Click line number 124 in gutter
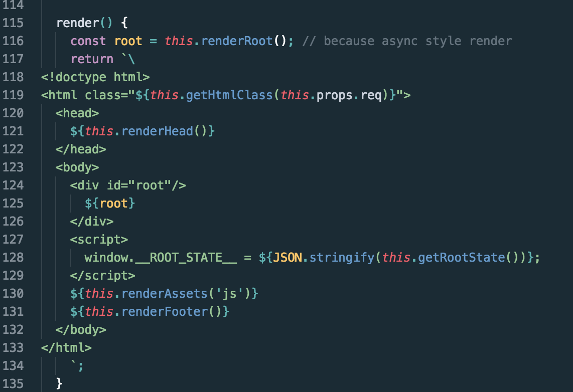Image resolution: width=573 pixels, height=392 pixels. click(13, 185)
